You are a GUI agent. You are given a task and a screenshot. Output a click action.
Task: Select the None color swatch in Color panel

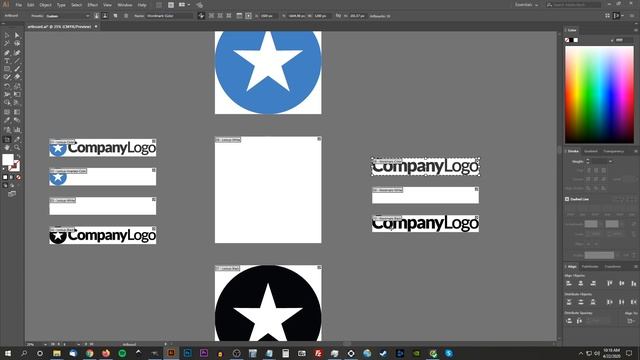(567, 40)
